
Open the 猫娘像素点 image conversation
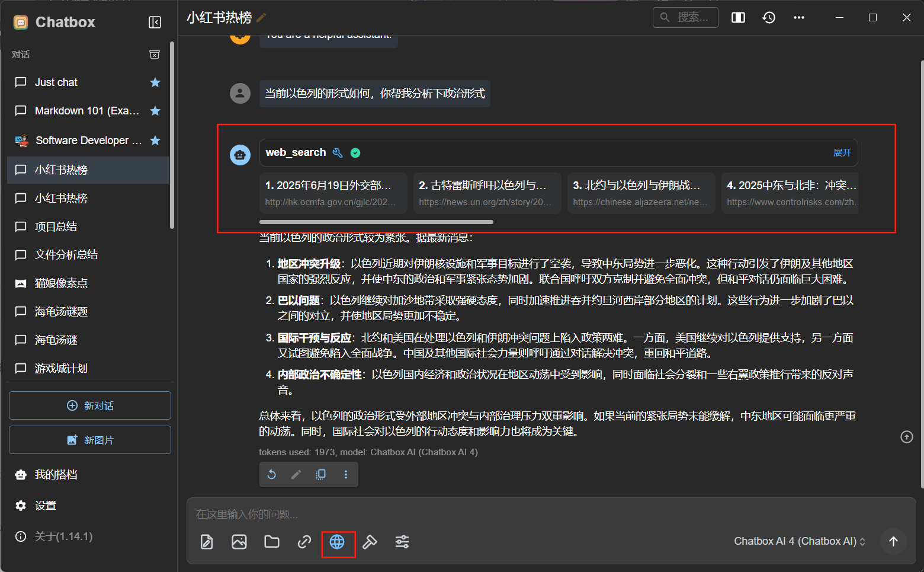(88, 283)
